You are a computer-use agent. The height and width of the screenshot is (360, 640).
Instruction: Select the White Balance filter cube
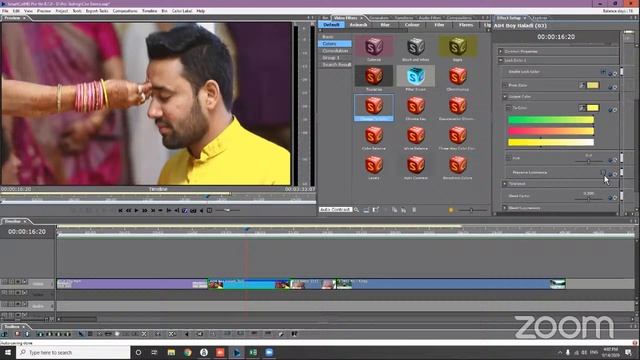pyautogui.click(x=416, y=136)
